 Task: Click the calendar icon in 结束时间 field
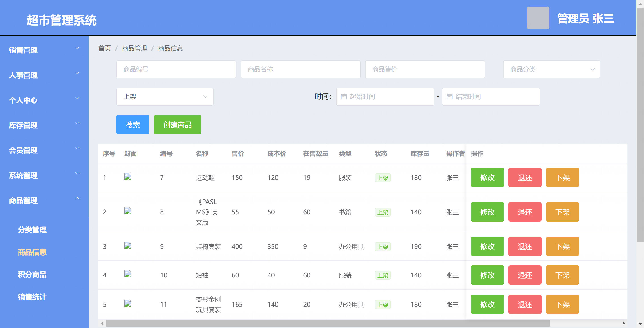449,97
